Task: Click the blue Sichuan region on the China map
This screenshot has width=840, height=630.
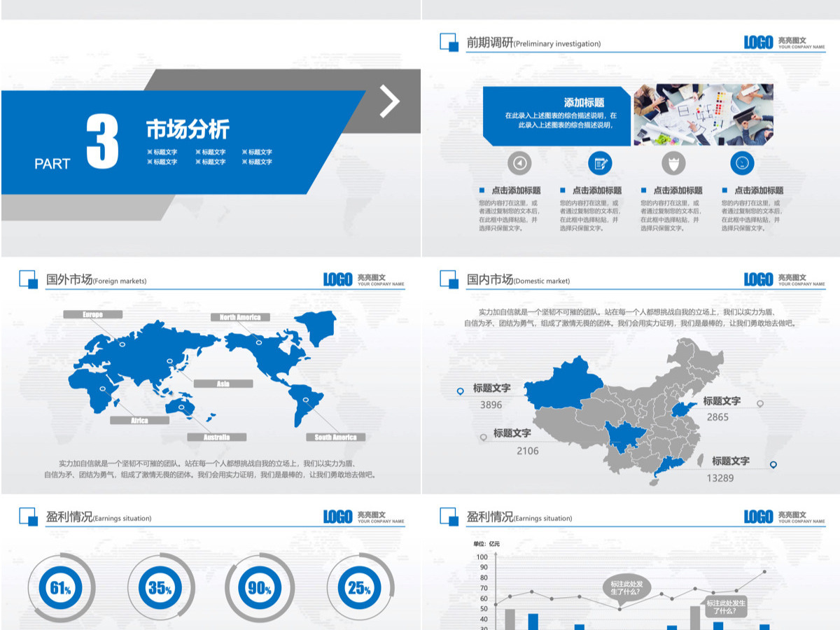Action: pos(625,437)
